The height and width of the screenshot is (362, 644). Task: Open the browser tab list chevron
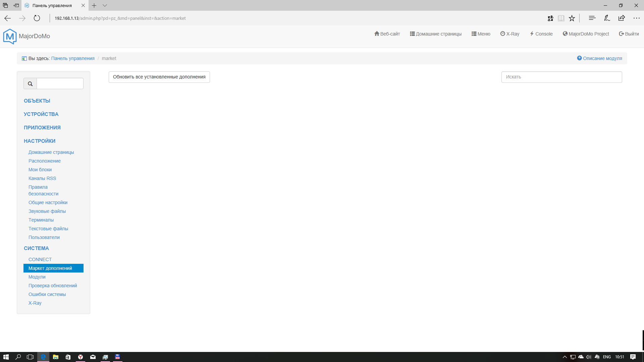(x=105, y=5)
